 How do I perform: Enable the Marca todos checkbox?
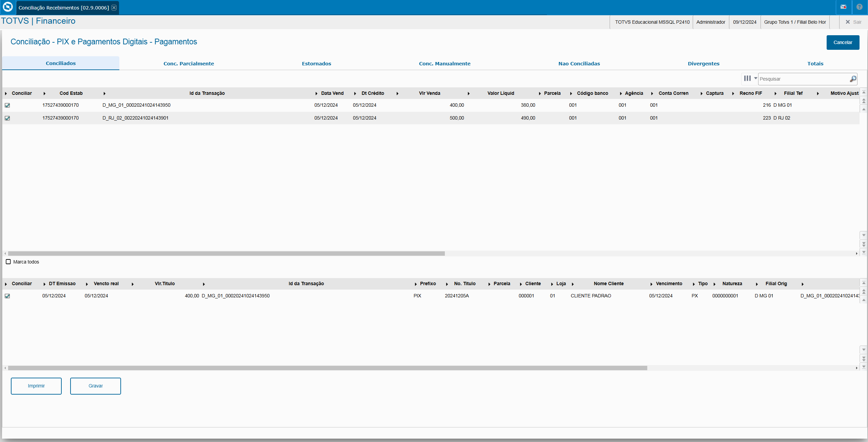(x=8, y=262)
